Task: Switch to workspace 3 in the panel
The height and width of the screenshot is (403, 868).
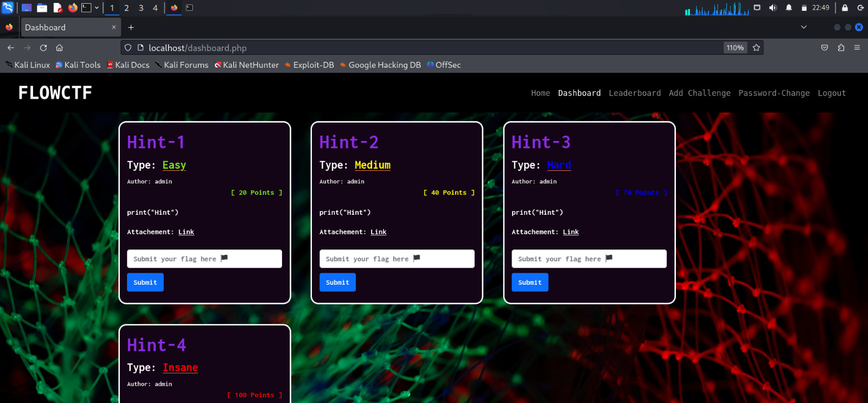Action: pyautogui.click(x=141, y=8)
